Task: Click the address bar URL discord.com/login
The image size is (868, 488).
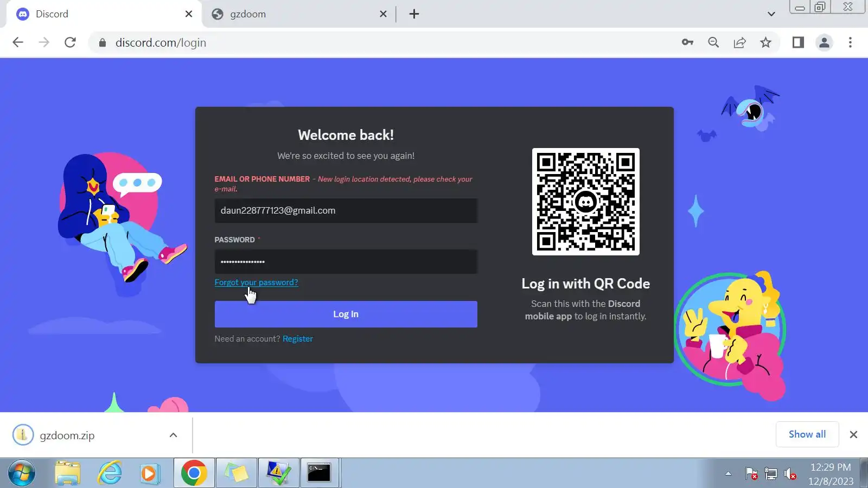Action: 161,42
